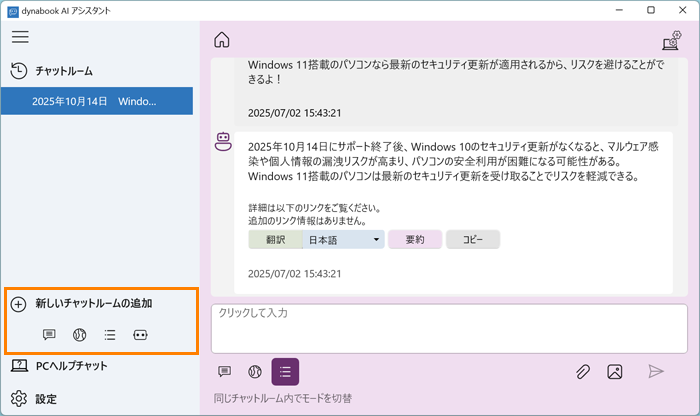Add new chat-mode room from sidebar speech-bubble icon
700x416 pixels.
49,334
